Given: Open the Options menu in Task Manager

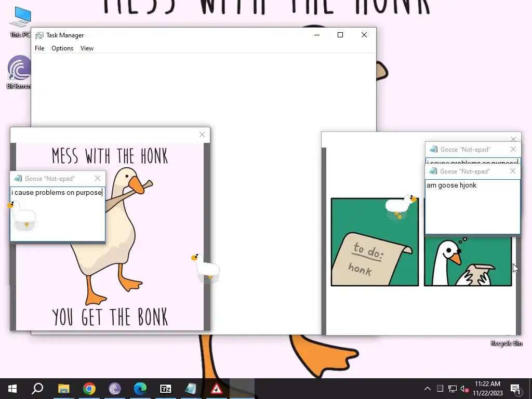Looking at the screenshot, I should (x=62, y=48).
